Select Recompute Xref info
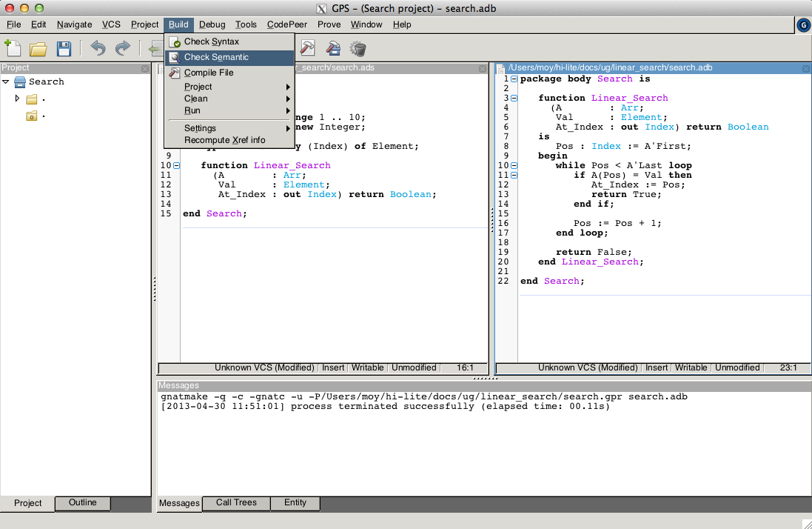 click(229, 140)
